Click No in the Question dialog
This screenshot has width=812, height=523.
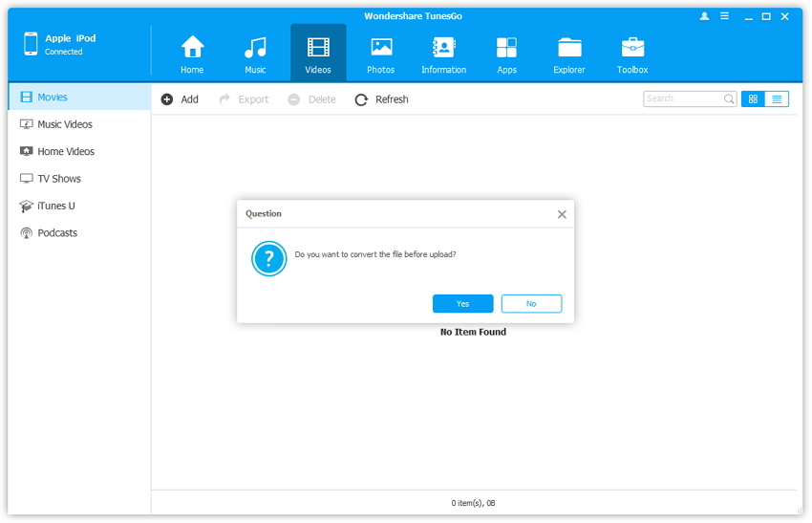531,303
